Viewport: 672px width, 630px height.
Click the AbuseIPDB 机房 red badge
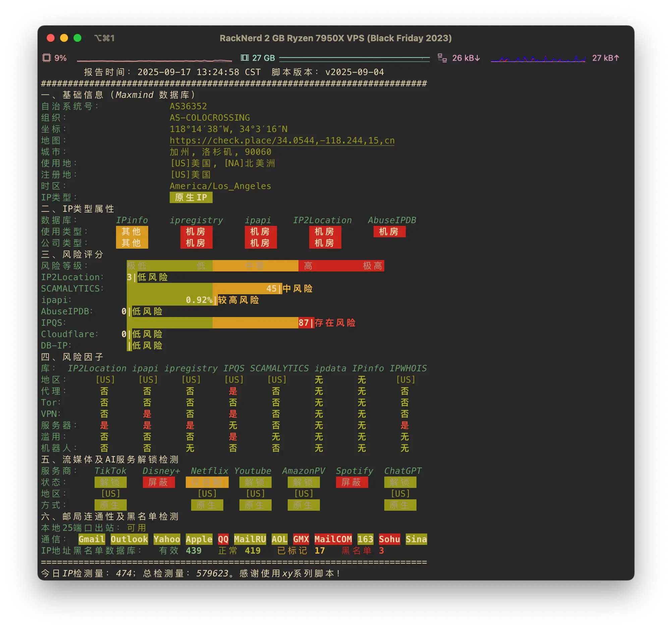click(389, 232)
